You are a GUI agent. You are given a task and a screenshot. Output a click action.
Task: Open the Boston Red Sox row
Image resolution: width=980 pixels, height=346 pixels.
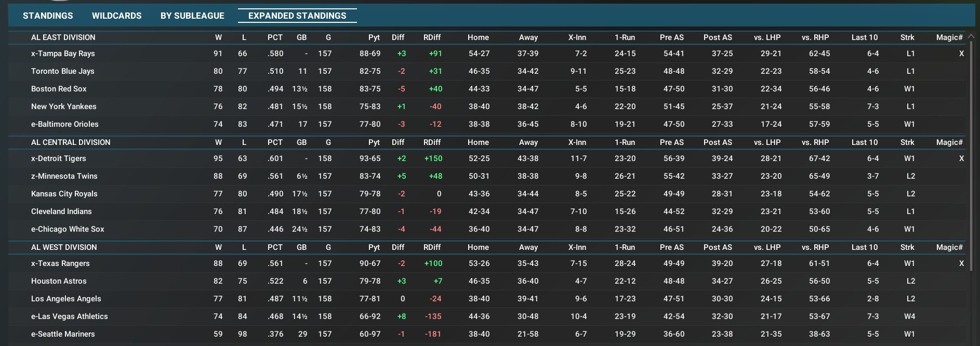pyautogui.click(x=59, y=89)
